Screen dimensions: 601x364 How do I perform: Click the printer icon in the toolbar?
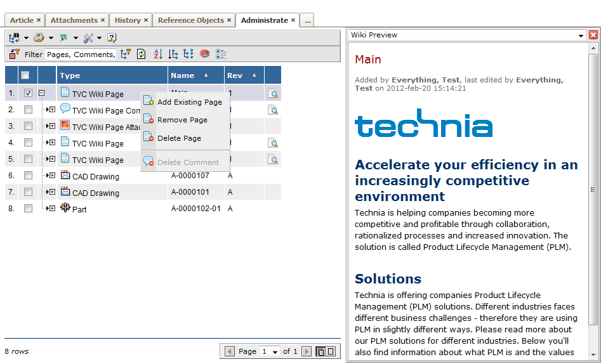pyautogui.click(x=39, y=38)
